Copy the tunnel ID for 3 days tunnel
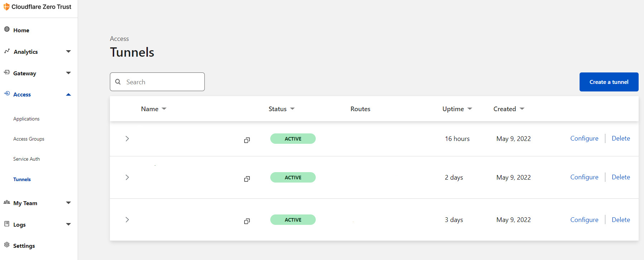Screen dimensions: 644x260 click(247, 221)
